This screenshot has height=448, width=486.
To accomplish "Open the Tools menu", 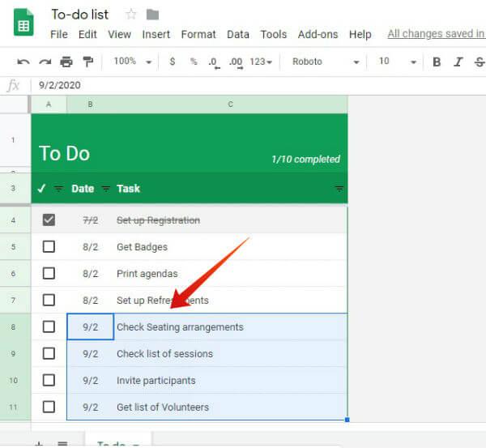I will (274, 34).
